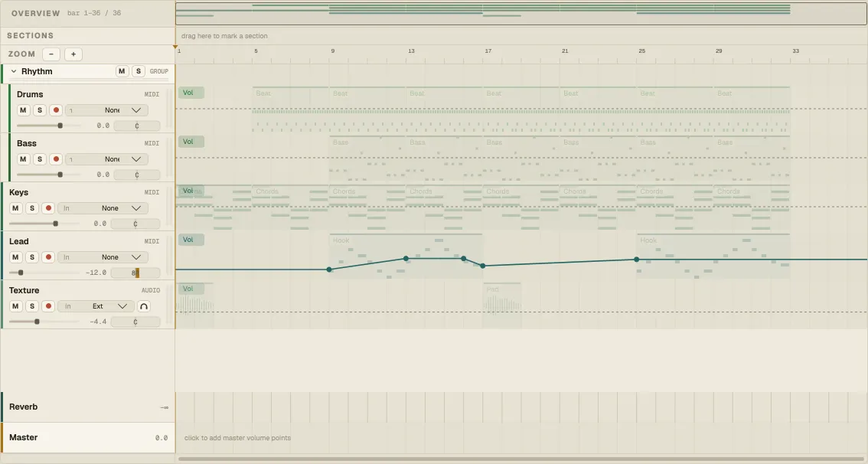Screen dimensions: 868x464
Task: Open Lead input dropdown set to None
Action: [x=103, y=257]
